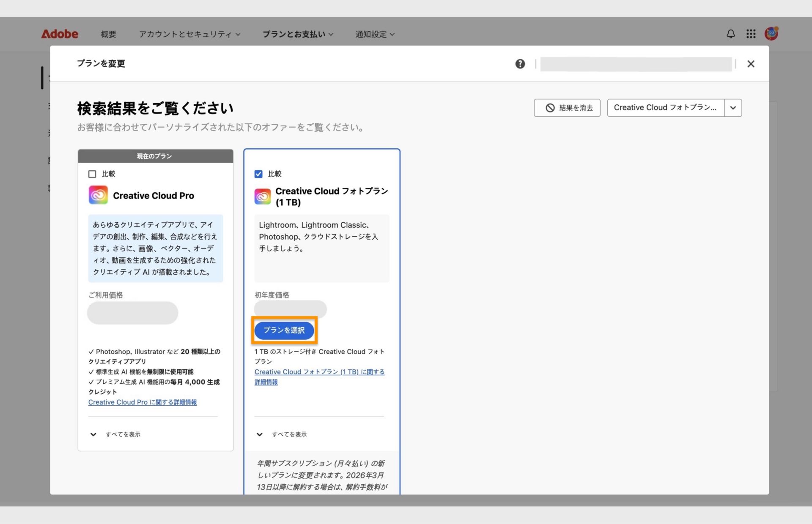Check the 比較 checkbox on Creative Cloud Pro
812x524 pixels.
pos(92,174)
